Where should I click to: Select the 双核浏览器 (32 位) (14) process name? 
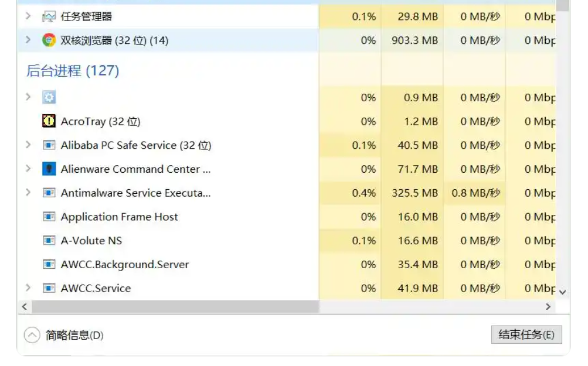tap(114, 40)
